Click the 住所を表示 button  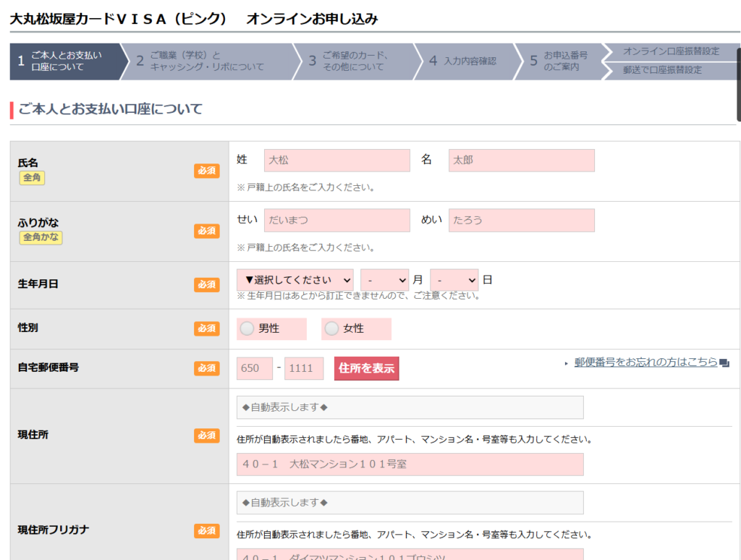click(366, 368)
